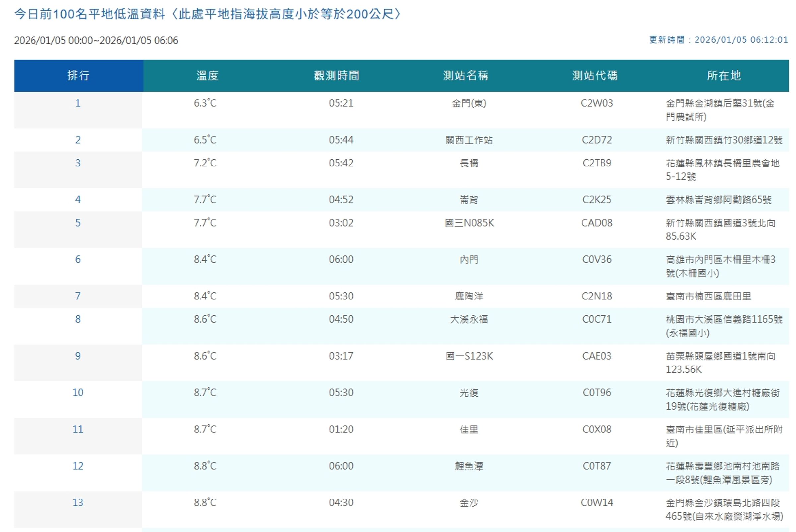Click temperature 6.5°C

point(205,140)
